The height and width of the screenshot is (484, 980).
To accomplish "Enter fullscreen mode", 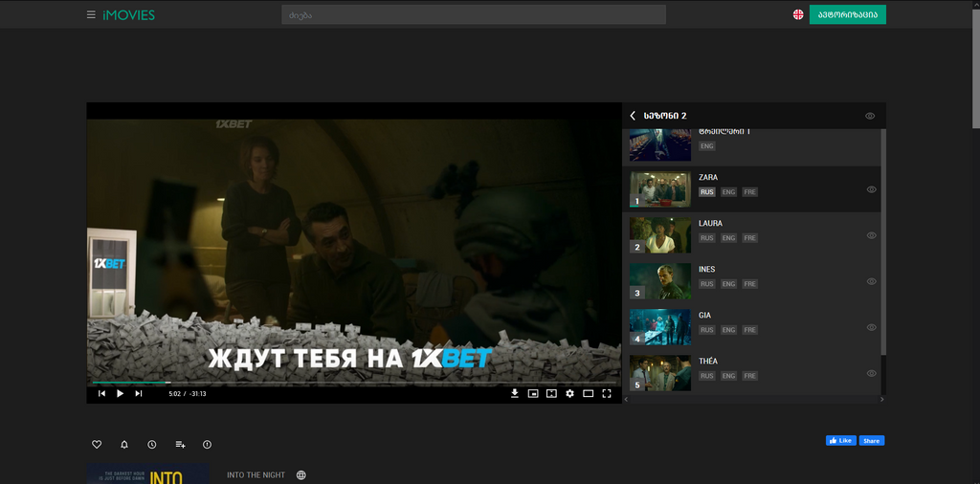I will tap(606, 393).
